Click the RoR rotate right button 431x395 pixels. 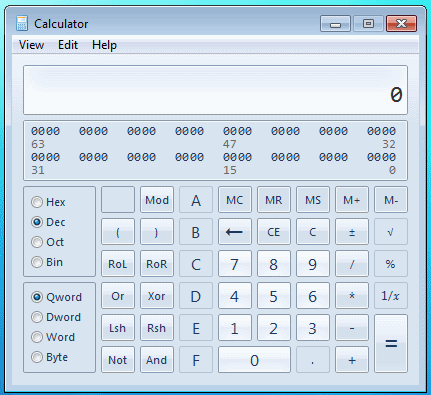pyautogui.click(x=157, y=264)
